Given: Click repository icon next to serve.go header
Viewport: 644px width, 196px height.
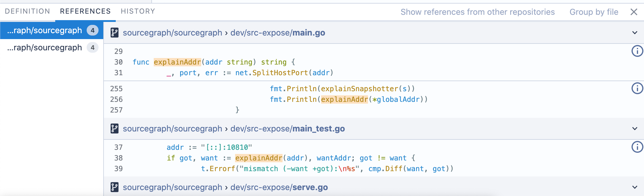Looking at the screenshot, I should tap(115, 187).
